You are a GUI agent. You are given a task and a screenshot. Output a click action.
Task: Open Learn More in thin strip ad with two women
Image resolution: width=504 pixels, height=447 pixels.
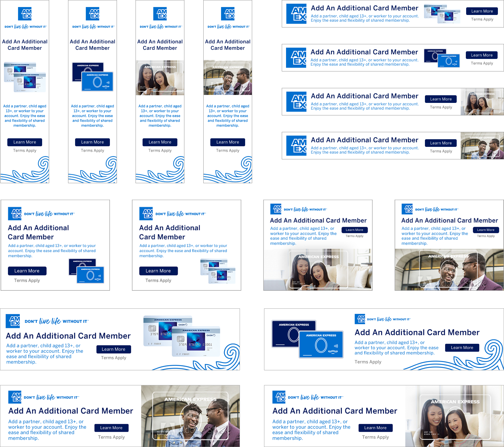(441, 99)
